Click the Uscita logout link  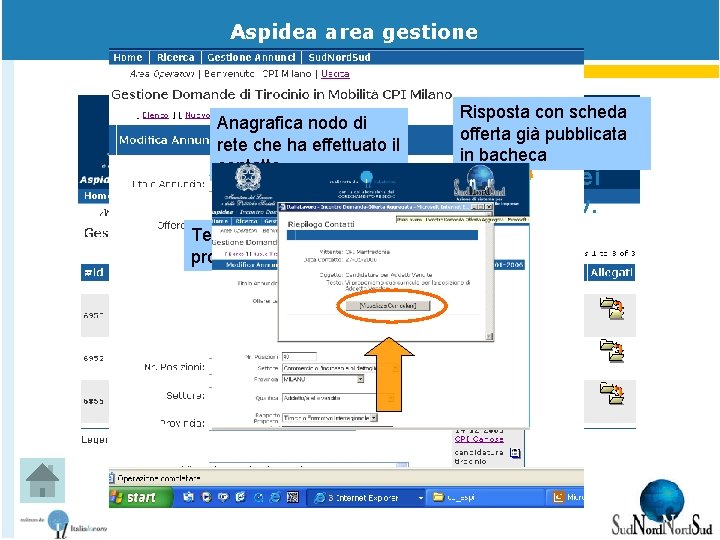pyautogui.click(x=335, y=73)
